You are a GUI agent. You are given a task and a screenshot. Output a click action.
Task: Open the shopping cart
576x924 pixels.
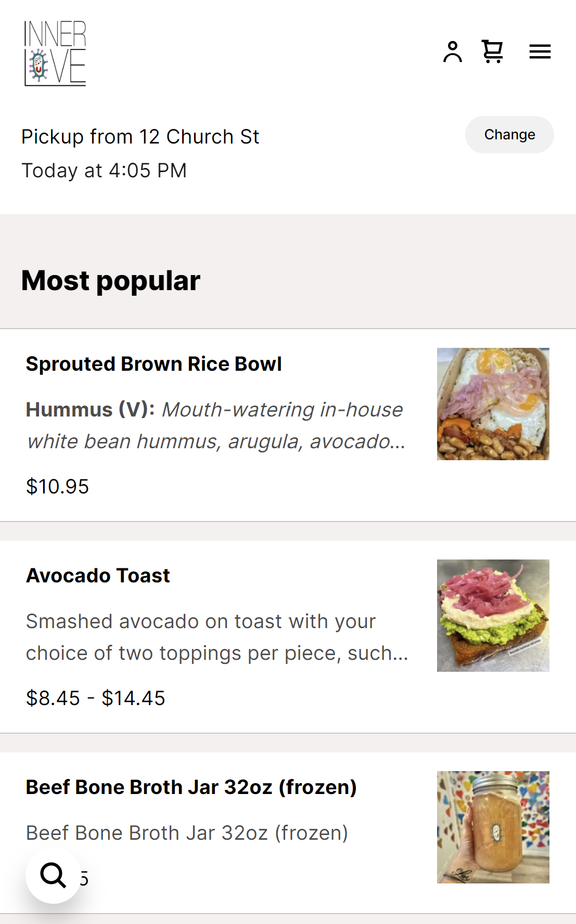pos(492,51)
